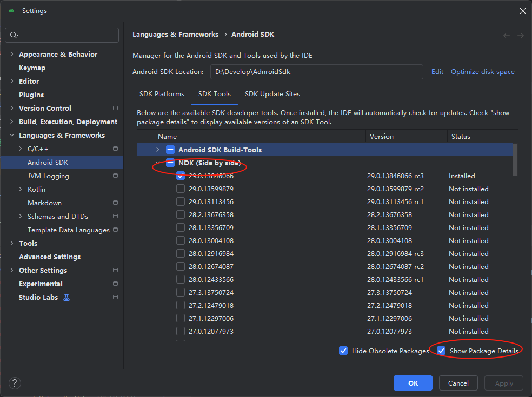Open JVM Logging settings page
This screenshot has height=397, width=532.
[48, 176]
